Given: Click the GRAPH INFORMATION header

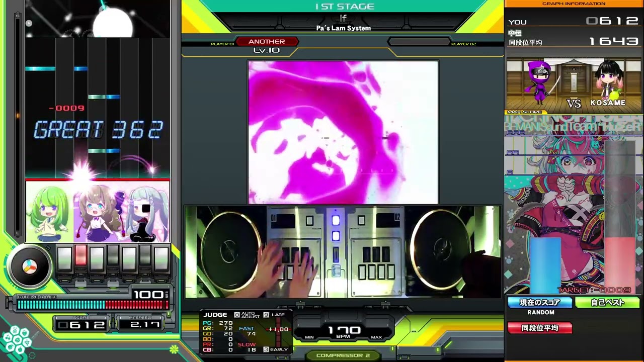Looking at the screenshot, I should (x=574, y=4).
